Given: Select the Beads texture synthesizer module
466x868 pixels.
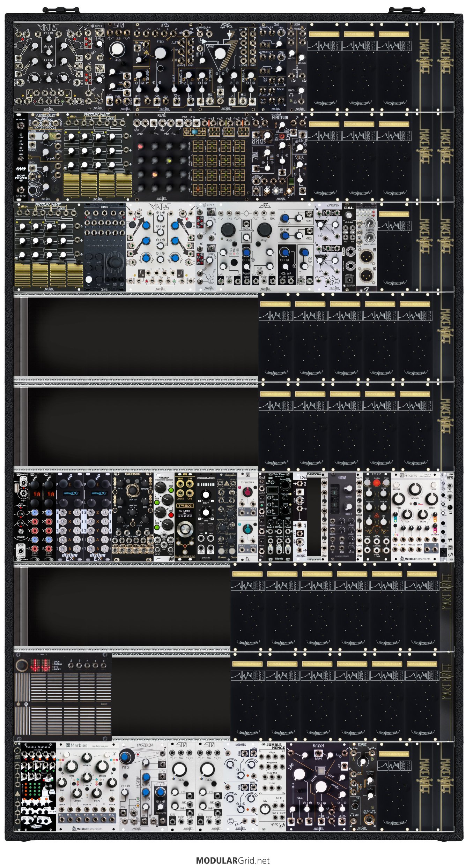Looking at the screenshot, I should (415, 517).
